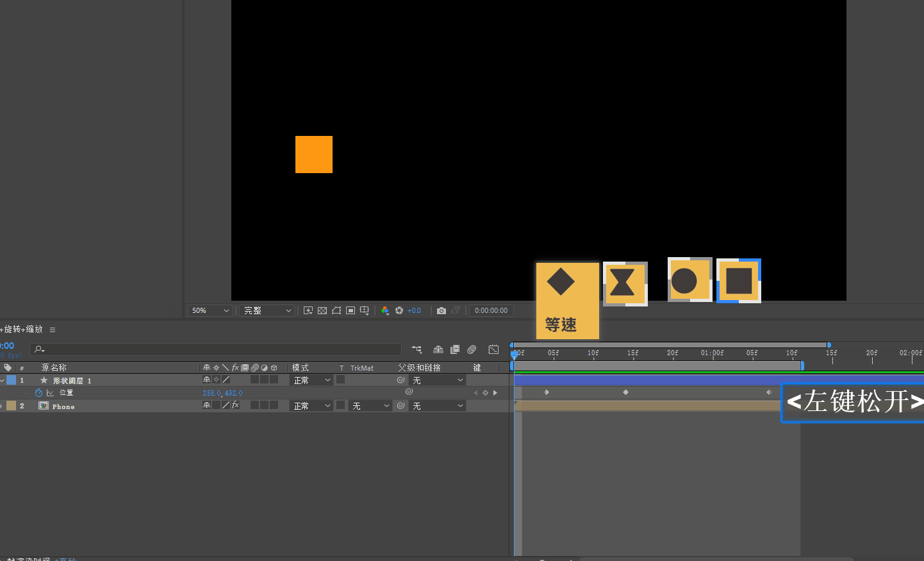Click the 0:00:00:00 preview timecode
The height and width of the screenshot is (561, 924).
click(491, 310)
